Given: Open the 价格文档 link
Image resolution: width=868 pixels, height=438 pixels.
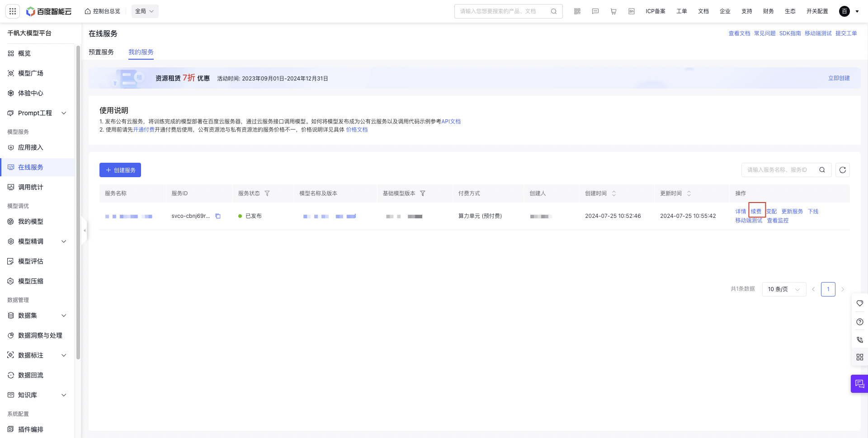Looking at the screenshot, I should [x=357, y=130].
